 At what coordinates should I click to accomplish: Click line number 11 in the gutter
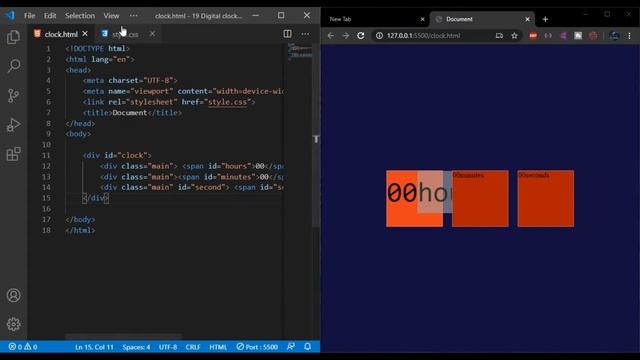pyautogui.click(x=46, y=156)
